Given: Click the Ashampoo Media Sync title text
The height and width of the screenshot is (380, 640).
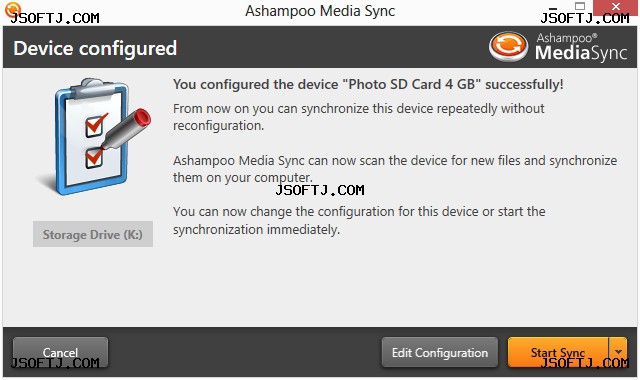Looking at the screenshot, I should 320,11.
